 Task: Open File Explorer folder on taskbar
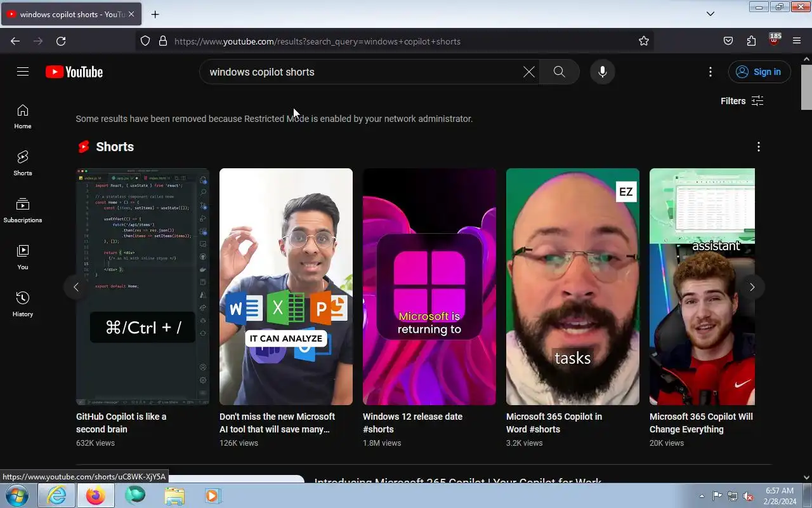point(174,495)
